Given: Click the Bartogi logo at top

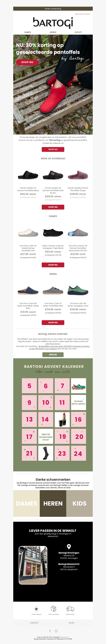Looking at the screenshot, I should click(53, 23).
